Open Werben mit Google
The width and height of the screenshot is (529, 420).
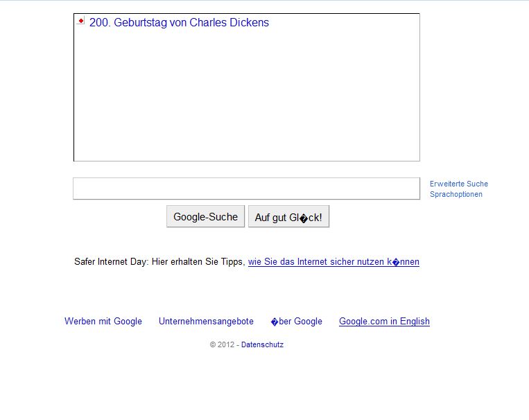(x=103, y=322)
